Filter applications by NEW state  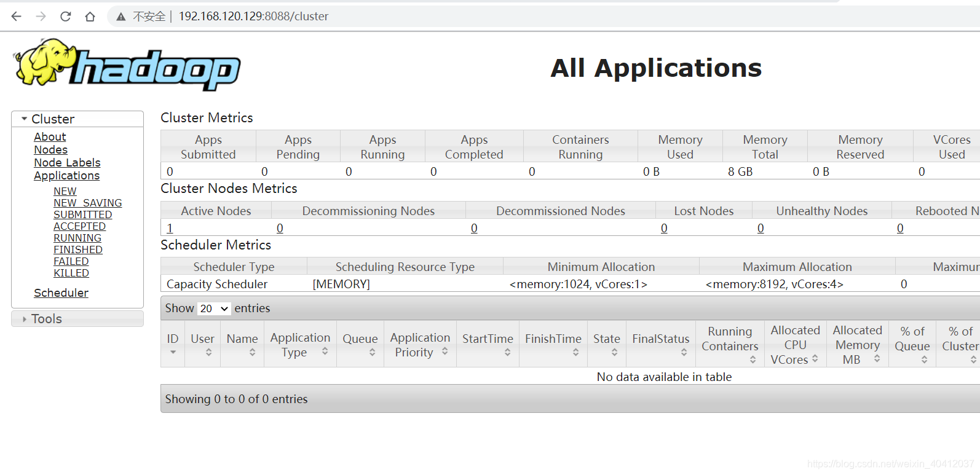tap(65, 191)
